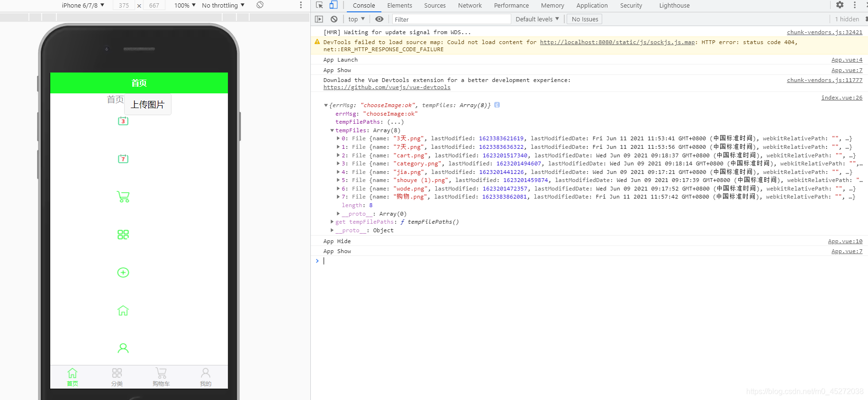This screenshot has width=868, height=400.
Task: Click the inspect element picker icon
Action: tap(319, 5)
